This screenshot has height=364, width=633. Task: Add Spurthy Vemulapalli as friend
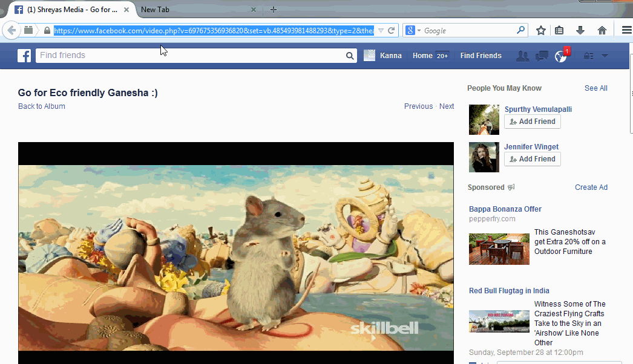click(x=533, y=122)
